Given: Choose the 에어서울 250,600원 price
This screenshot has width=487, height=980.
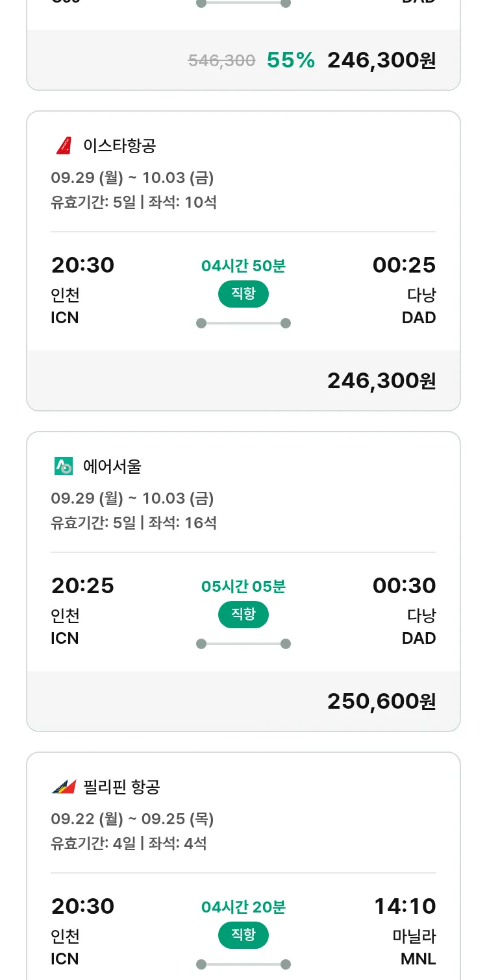Looking at the screenshot, I should coord(381,701).
